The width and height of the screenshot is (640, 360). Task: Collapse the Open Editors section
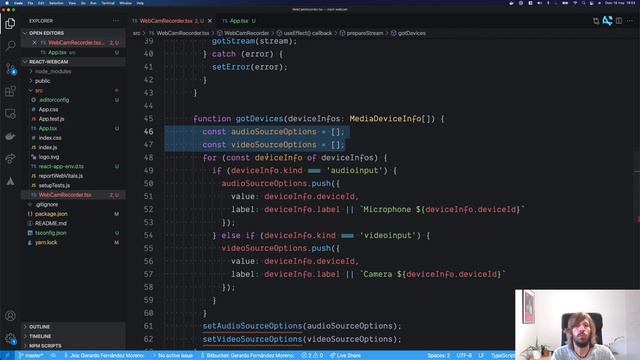click(46, 33)
